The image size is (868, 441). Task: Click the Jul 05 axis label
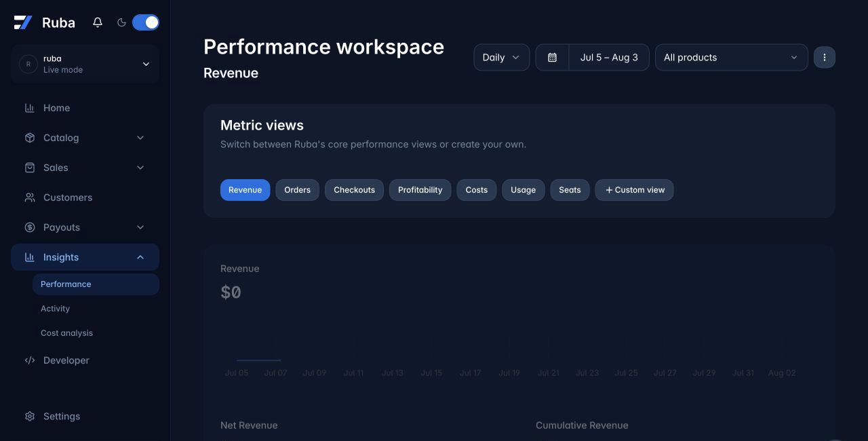pyautogui.click(x=237, y=373)
